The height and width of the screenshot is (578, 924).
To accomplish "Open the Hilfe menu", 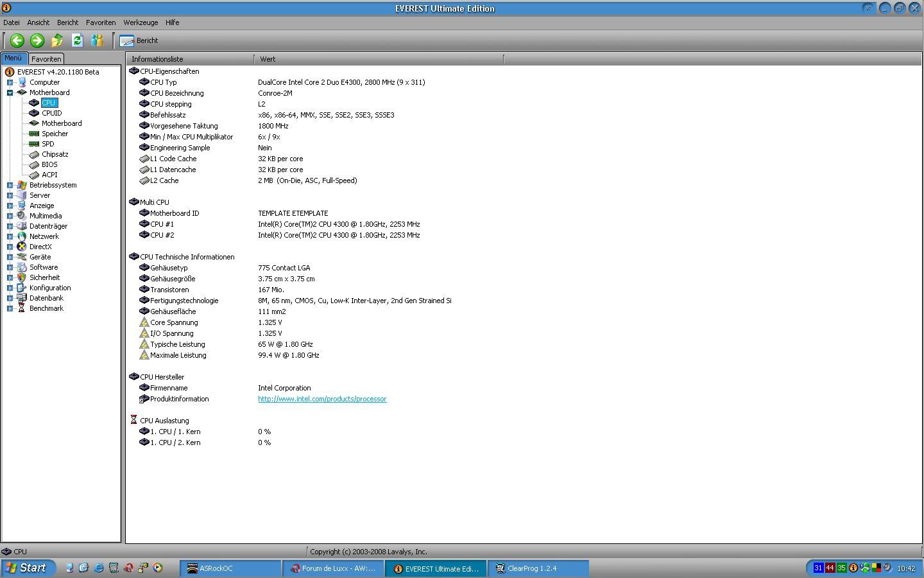I will click(x=172, y=22).
